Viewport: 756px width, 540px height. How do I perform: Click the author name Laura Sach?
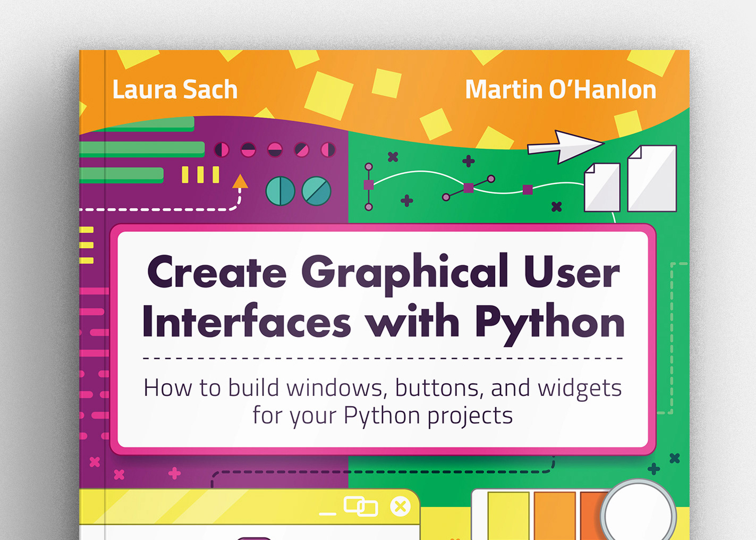tap(175, 90)
